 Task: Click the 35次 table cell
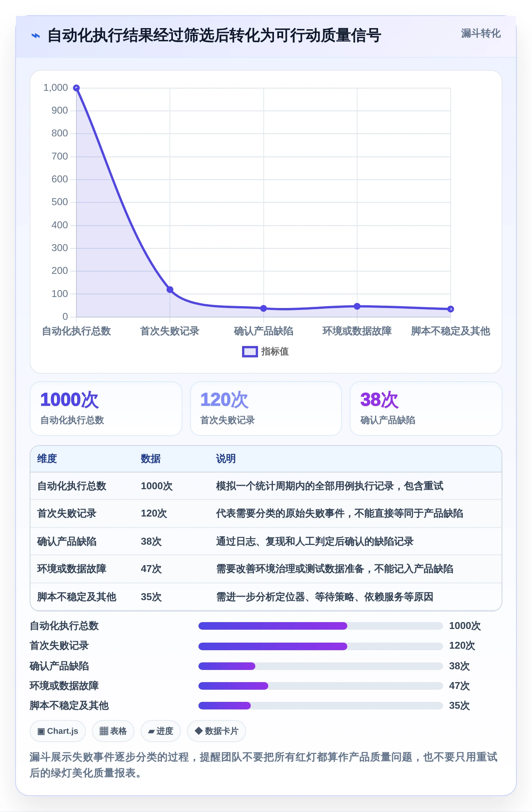click(x=151, y=597)
